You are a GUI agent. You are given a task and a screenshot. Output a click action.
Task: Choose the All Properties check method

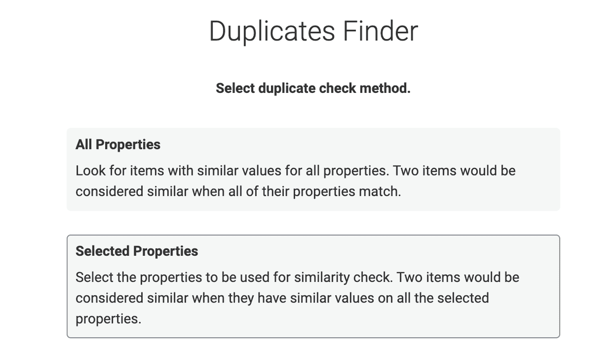click(x=313, y=169)
